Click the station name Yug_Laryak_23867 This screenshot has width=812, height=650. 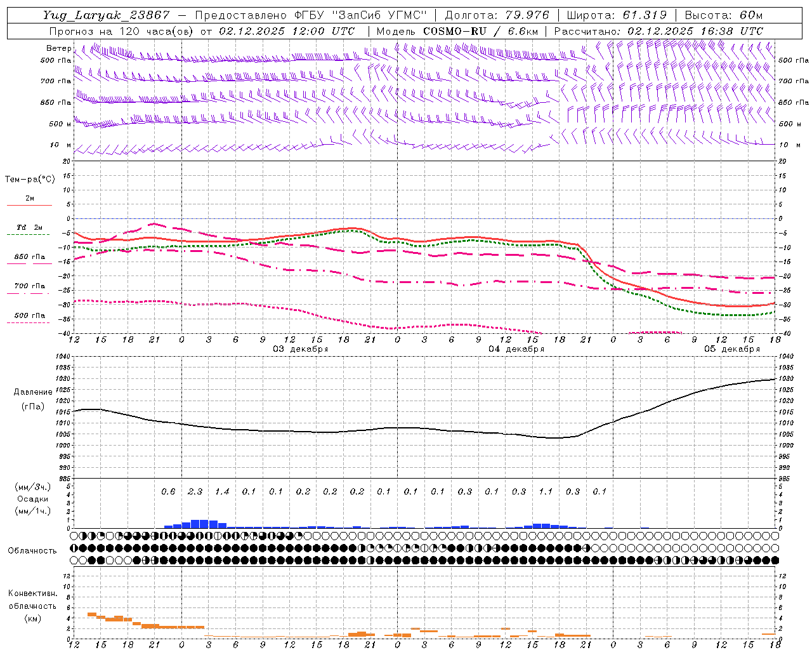106,15
